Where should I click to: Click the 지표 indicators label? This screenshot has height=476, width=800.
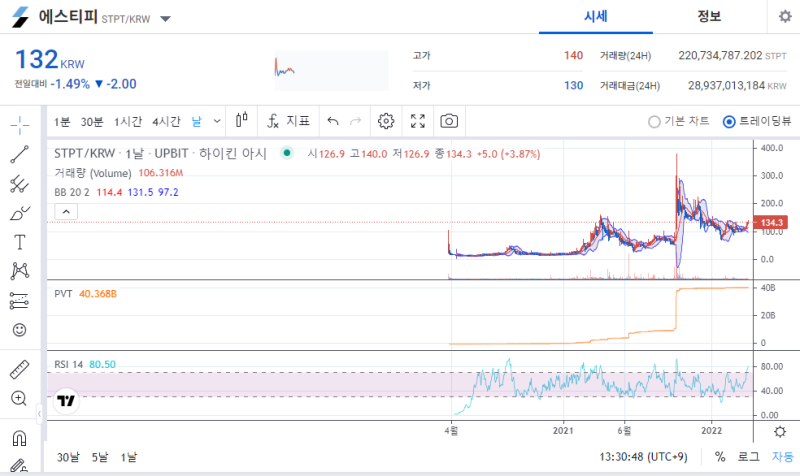(x=298, y=121)
